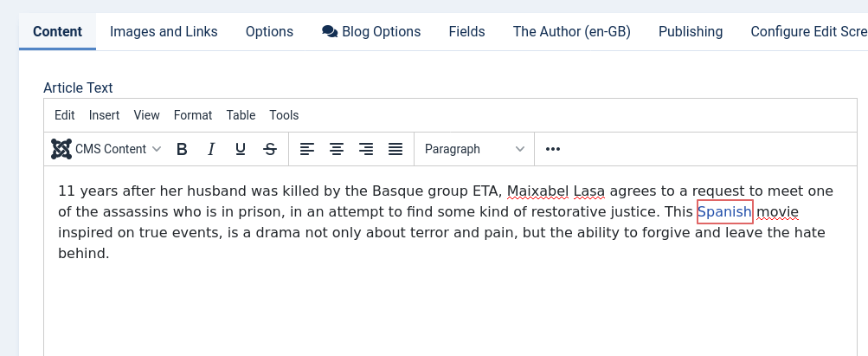
Task: Switch to the Fields tab
Action: click(466, 31)
